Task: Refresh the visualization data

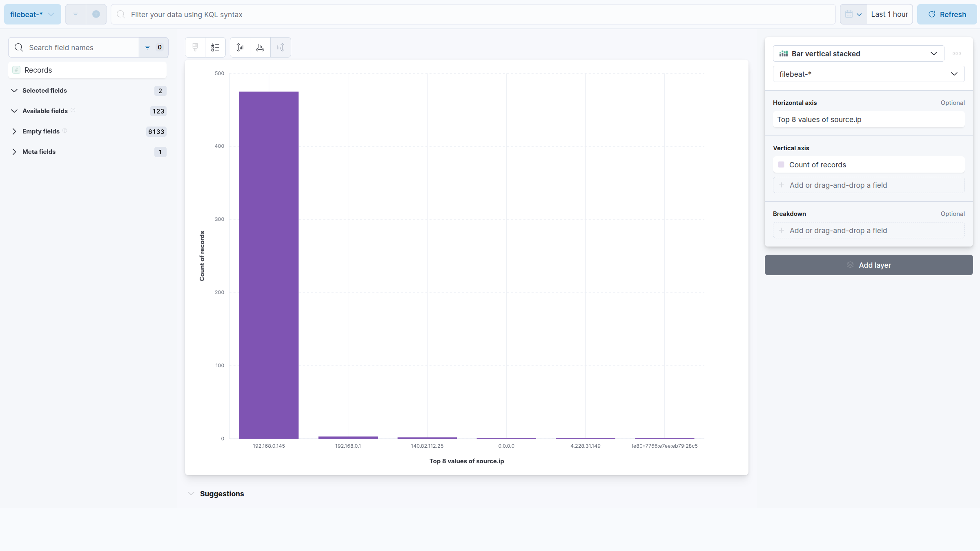Action: [x=947, y=14]
